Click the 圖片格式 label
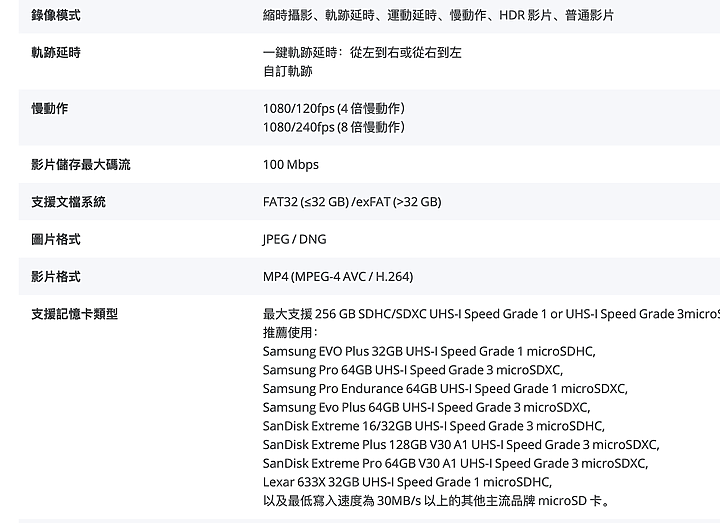Viewport: 720px width, 523px height. click(x=56, y=239)
